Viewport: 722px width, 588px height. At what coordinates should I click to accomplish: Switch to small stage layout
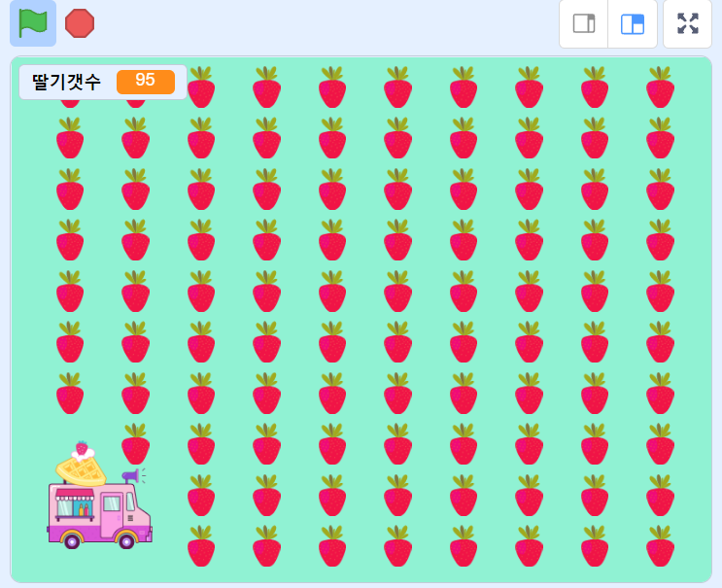pyautogui.click(x=584, y=24)
